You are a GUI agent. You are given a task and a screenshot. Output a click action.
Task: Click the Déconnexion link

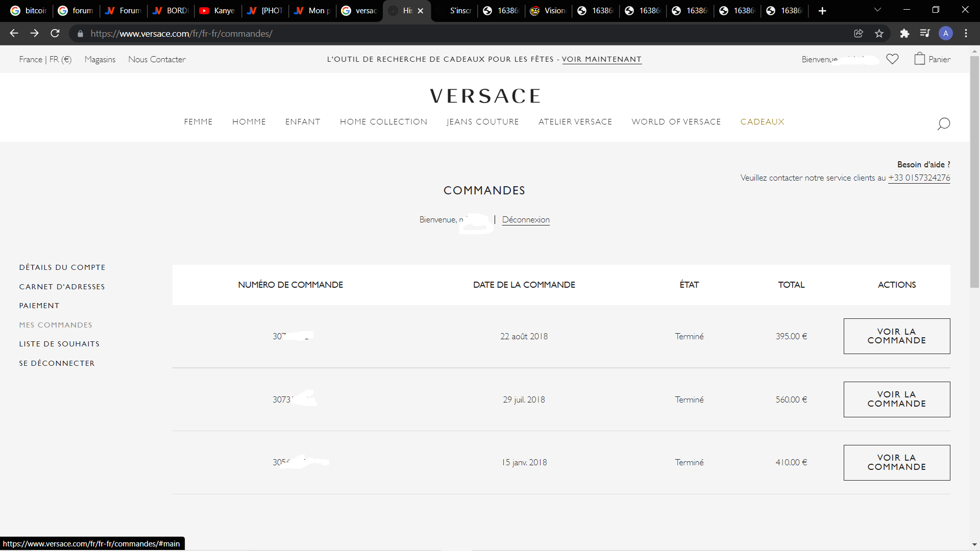(526, 220)
